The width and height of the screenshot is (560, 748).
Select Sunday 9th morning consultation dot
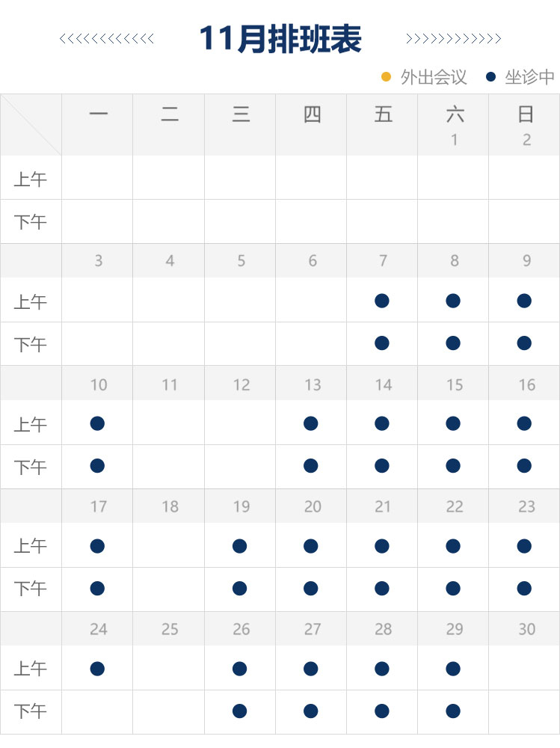pyautogui.click(x=524, y=301)
